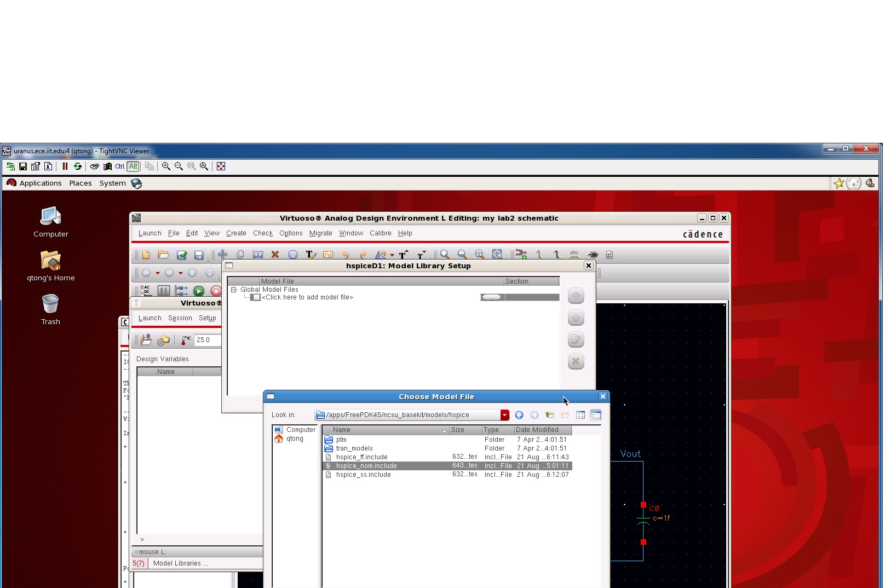The height and width of the screenshot is (588, 885).
Task: Click the Undo arrow in Virtuoso toolbar
Action: coord(345,255)
